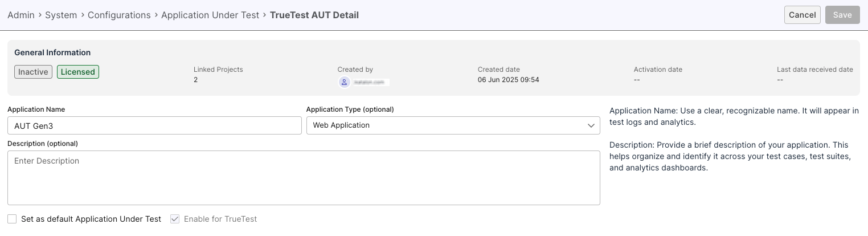The height and width of the screenshot is (236, 868).
Task: Click the Description help paragraph
Action: [730, 157]
